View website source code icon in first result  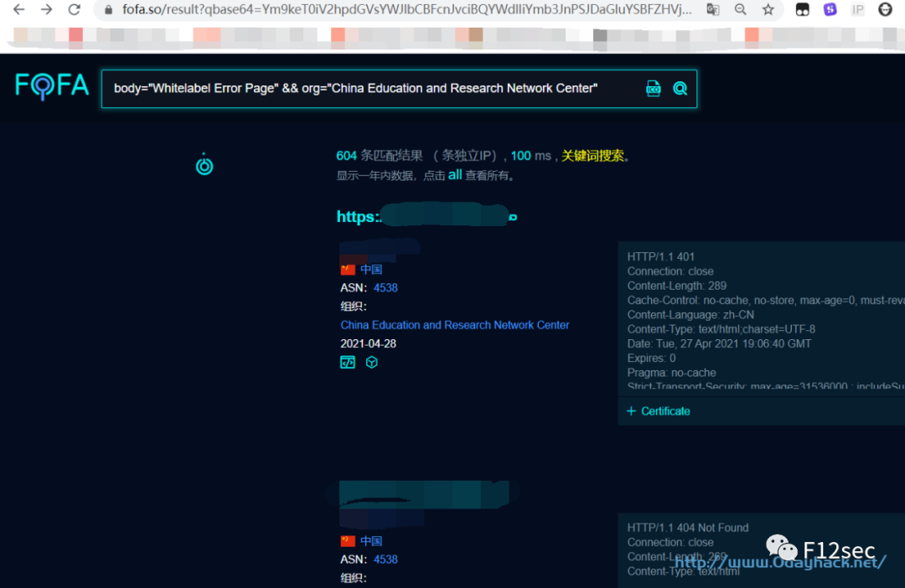(348, 363)
